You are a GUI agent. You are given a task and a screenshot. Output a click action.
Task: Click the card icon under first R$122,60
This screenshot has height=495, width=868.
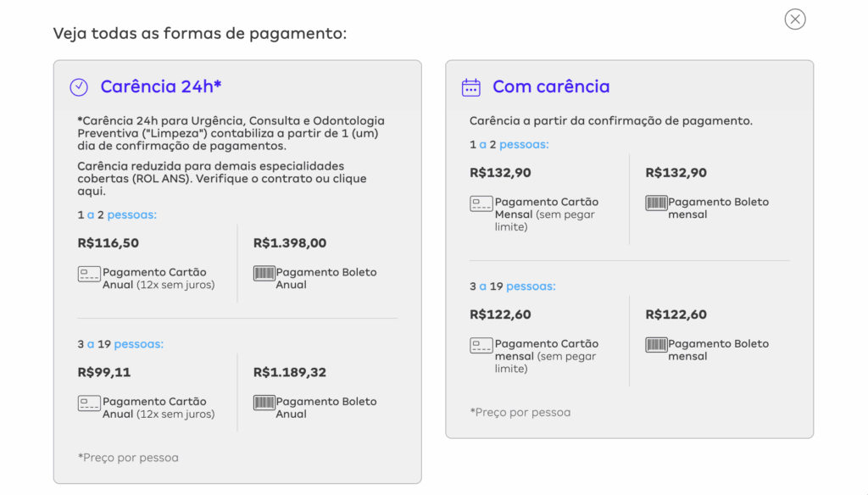[481, 345]
